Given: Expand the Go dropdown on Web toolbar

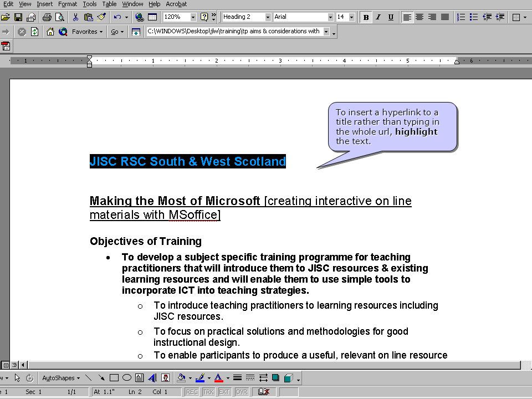Looking at the screenshot, I should pyautogui.click(x=117, y=32).
